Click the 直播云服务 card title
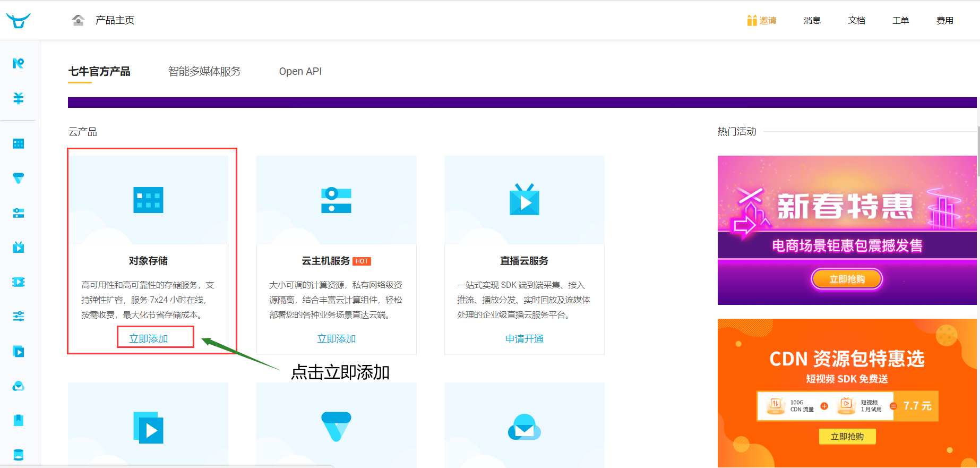 (x=524, y=261)
